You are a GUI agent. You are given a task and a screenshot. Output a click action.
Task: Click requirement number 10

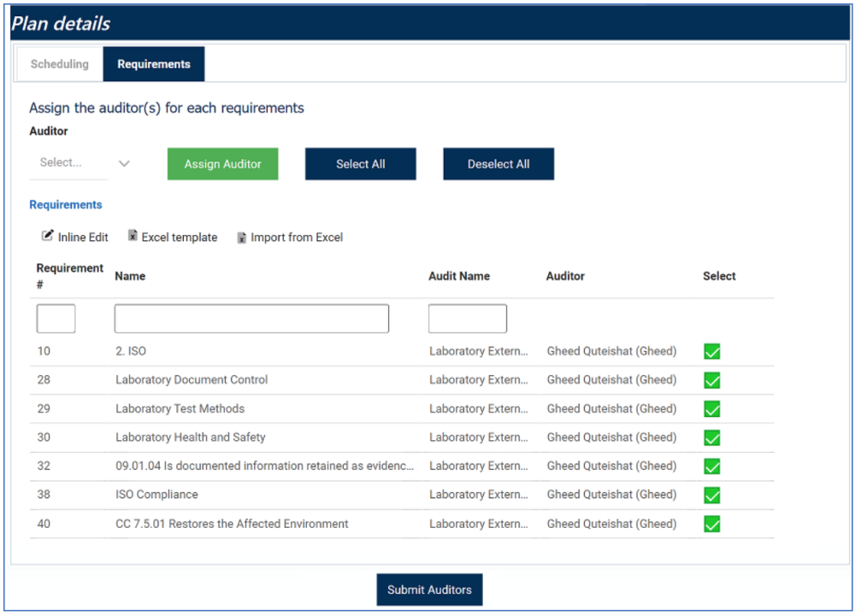click(x=44, y=351)
